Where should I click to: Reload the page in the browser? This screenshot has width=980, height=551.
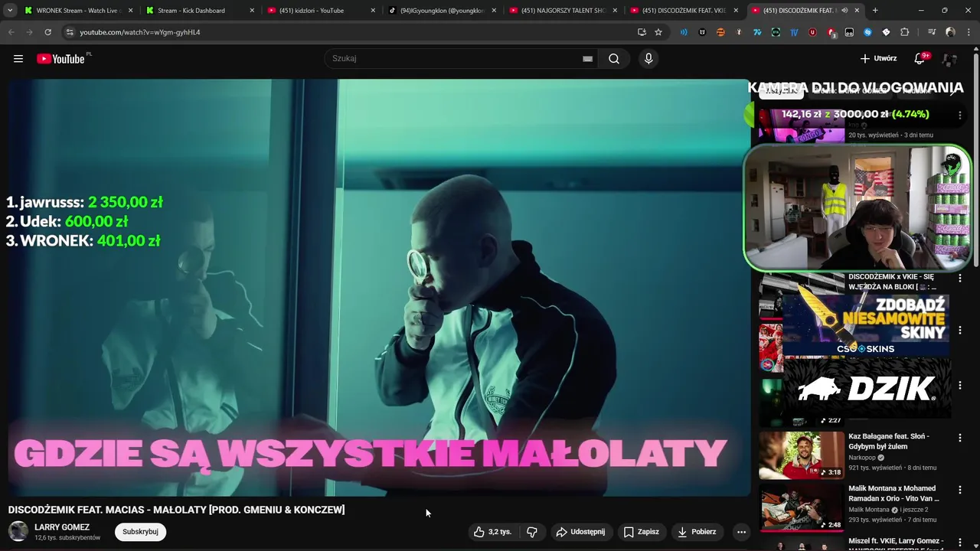point(47,32)
